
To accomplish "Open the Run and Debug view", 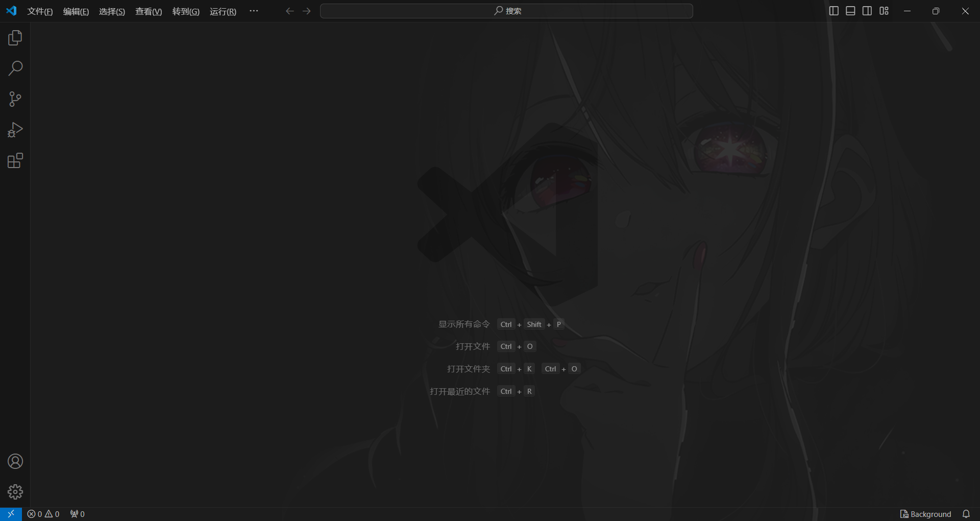I will pyautogui.click(x=15, y=130).
